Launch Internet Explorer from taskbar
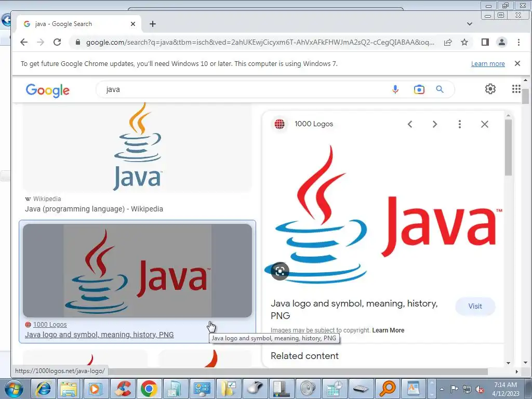This screenshot has height=399, width=532. click(44, 389)
